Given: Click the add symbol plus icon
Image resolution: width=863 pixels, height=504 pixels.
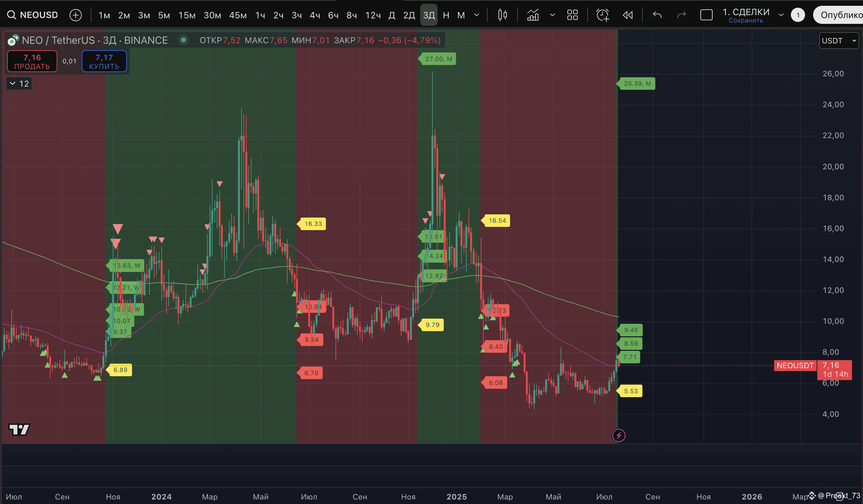Looking at the screenshot, I should click(x=75, y=15).
